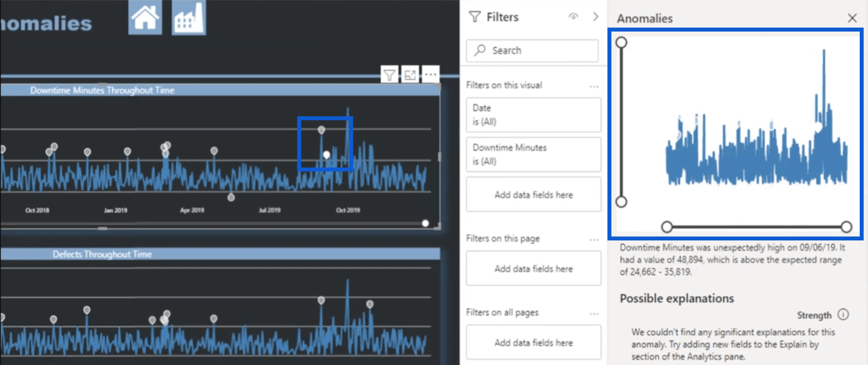Open the factory page icon

(x=189, y=17)
